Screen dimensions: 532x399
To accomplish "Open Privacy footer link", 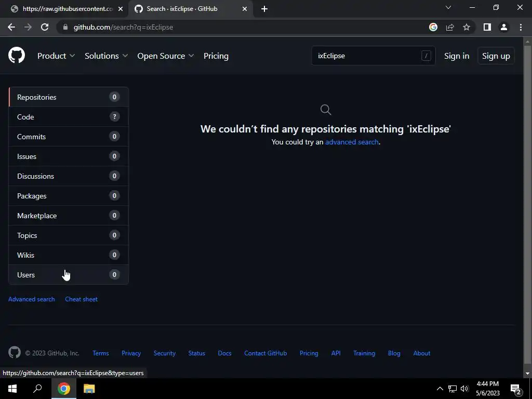I will point(131,353).
